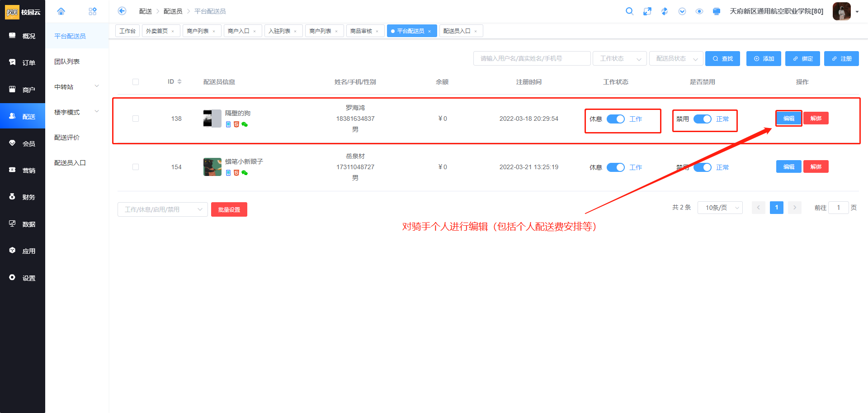
Task: Open 营销 marketing in main sidebar
Action: coord(23,170)
